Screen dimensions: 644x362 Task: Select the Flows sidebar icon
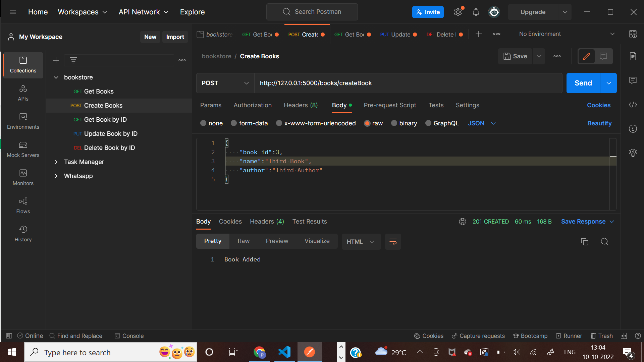pyautogui.click(x=23, y=205)
